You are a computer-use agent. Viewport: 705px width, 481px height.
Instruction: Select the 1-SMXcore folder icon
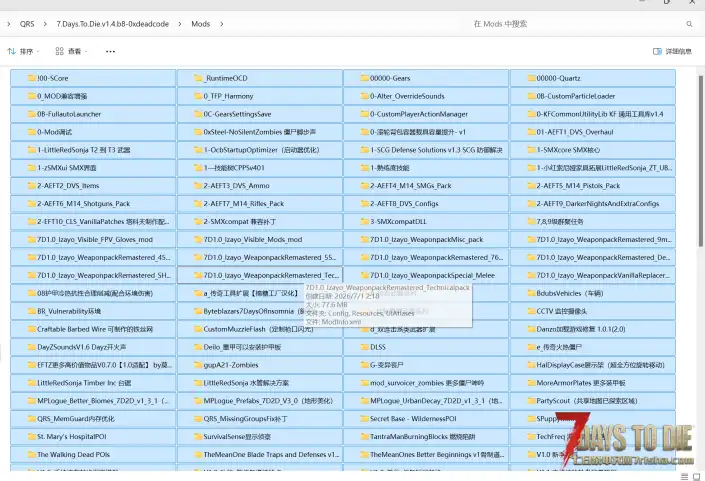[531, 150]
